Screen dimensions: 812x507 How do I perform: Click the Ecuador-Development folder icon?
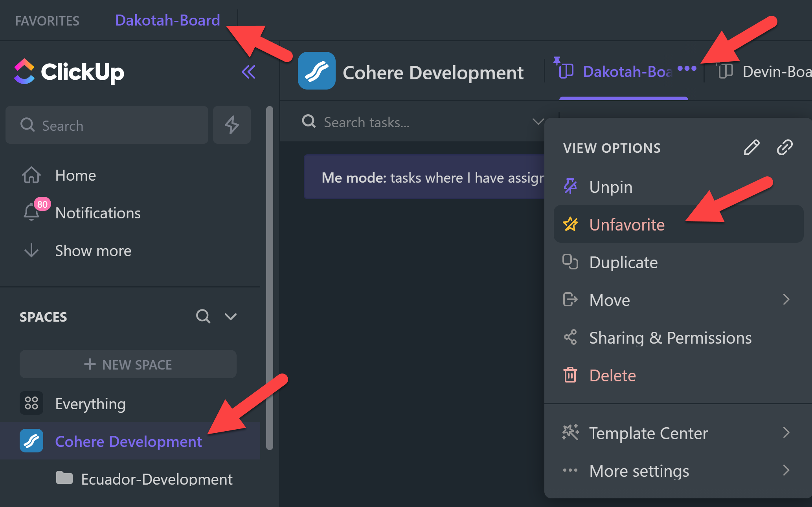coord(64,478)
